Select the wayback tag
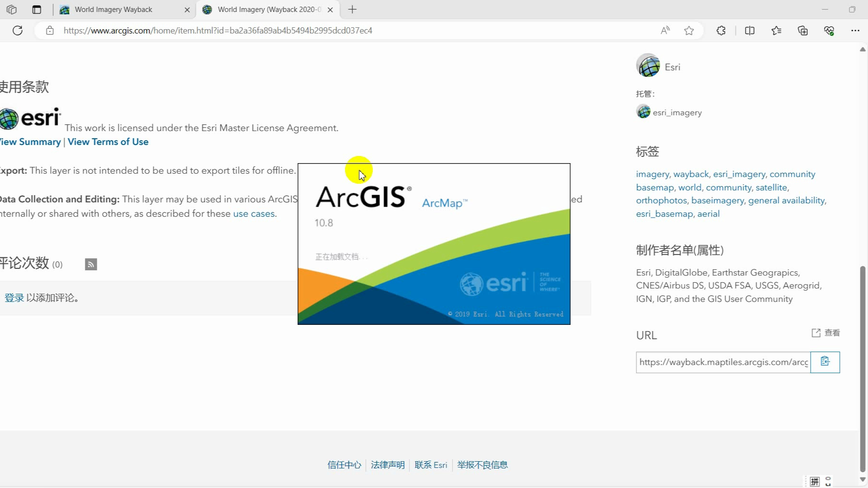Image resolution: width=868 pixels, height=488 pixels. pyautogui.click(x=691, y=174)
